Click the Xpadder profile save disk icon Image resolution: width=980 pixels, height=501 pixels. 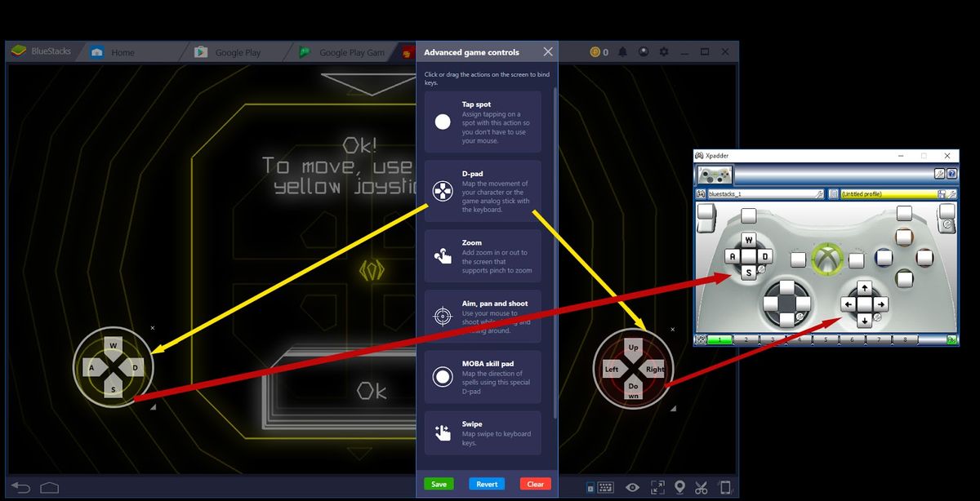click(x=942, y=194)
